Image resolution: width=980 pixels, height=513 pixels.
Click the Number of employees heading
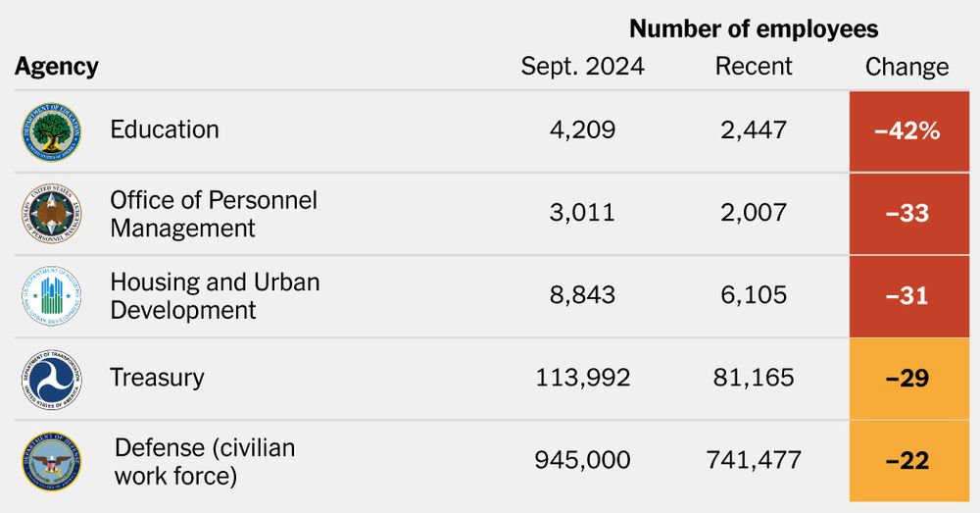[754, 28]
